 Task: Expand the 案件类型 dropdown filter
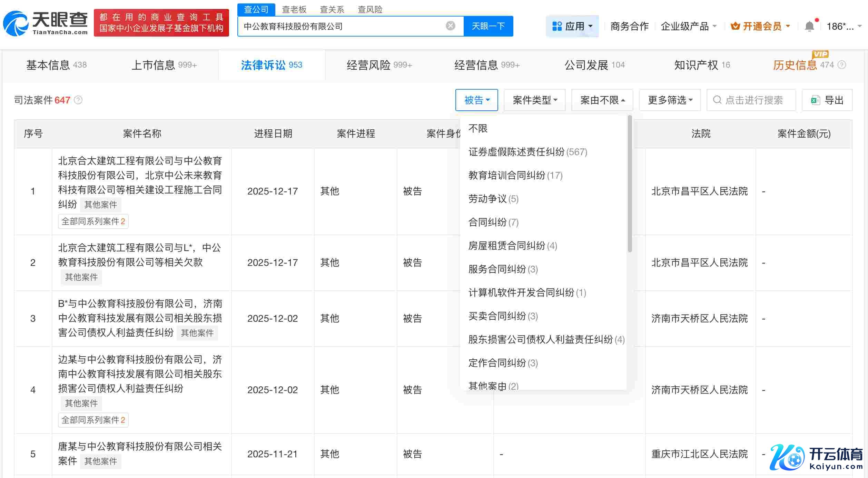pyautogui.click(x=534, y=100)
